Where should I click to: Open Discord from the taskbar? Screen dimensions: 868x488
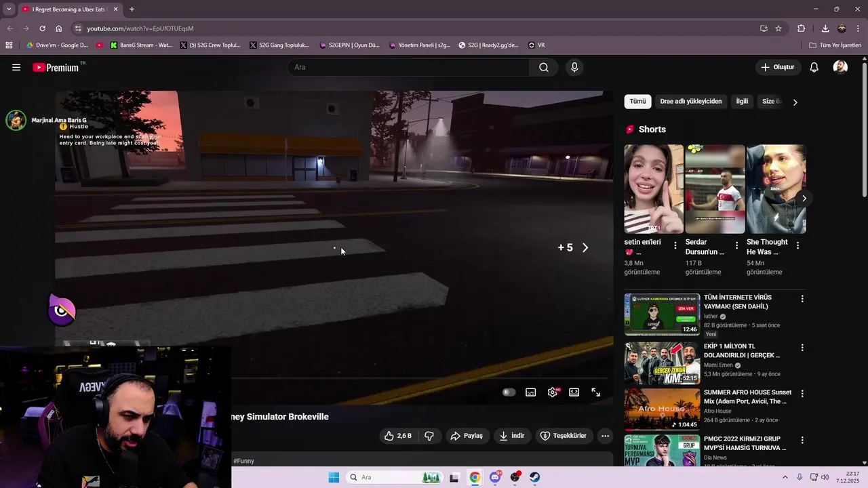coord(496,477)
